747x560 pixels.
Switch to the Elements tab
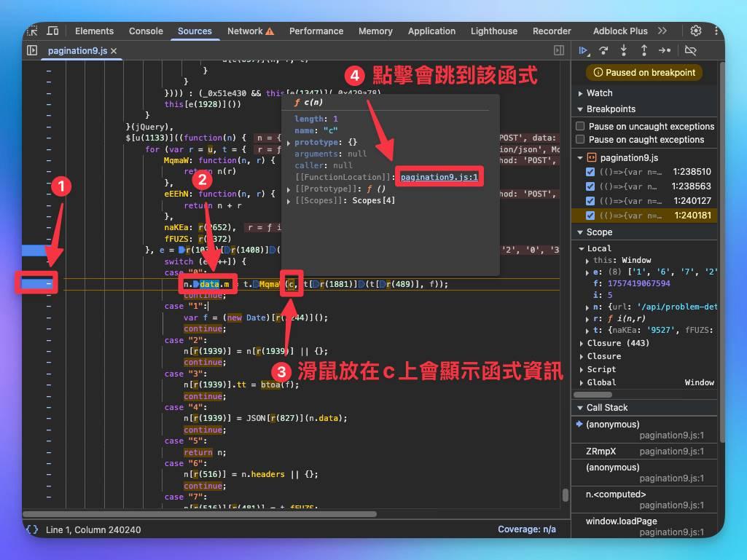pyautogui.click(x=94, y=31)
